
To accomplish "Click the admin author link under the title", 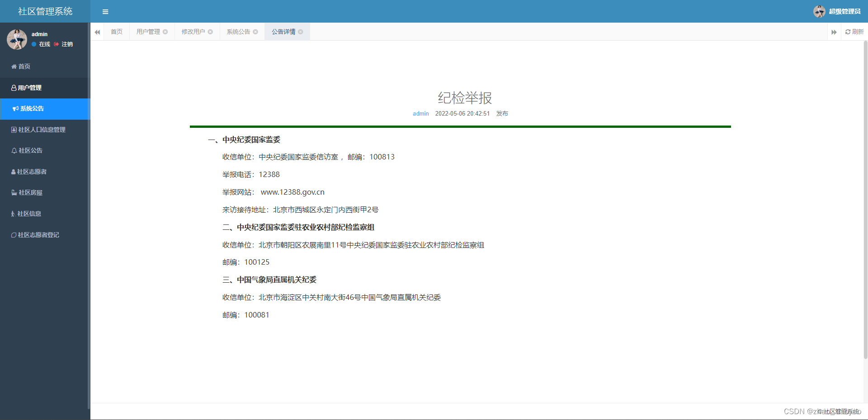I will point(420,113).
